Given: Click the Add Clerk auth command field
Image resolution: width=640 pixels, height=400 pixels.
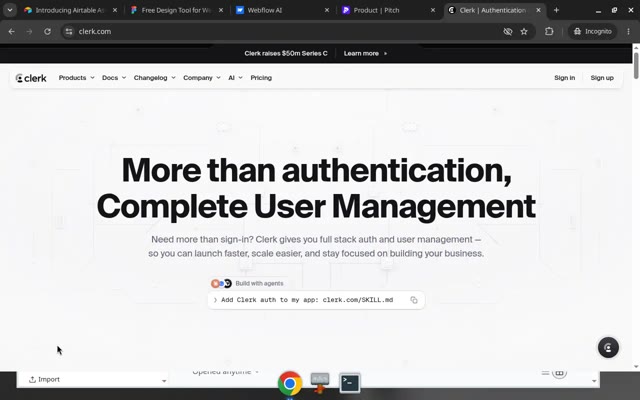Looking at the screenshot, I should [x=316, y=300].
